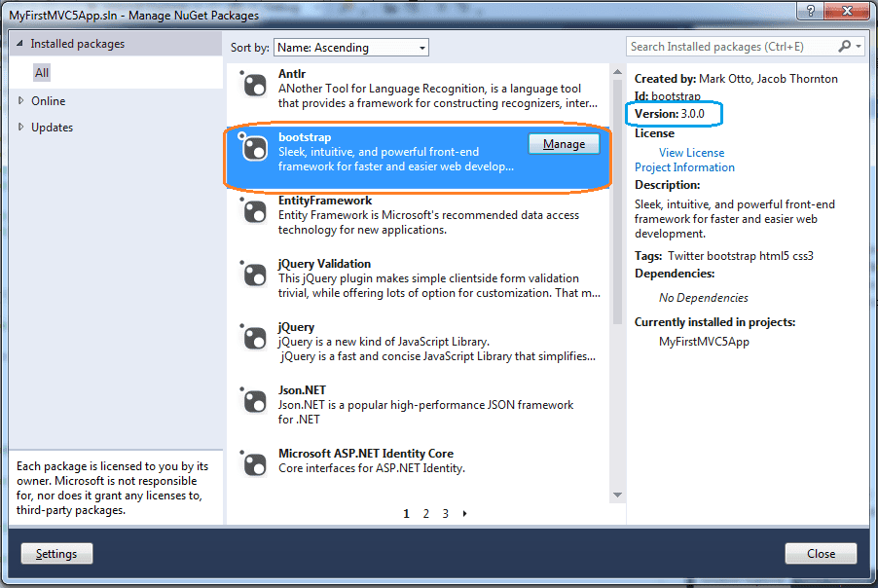Select All under Installed packages
The width and height of the screenshot is (878, 588).
point(42,73)
